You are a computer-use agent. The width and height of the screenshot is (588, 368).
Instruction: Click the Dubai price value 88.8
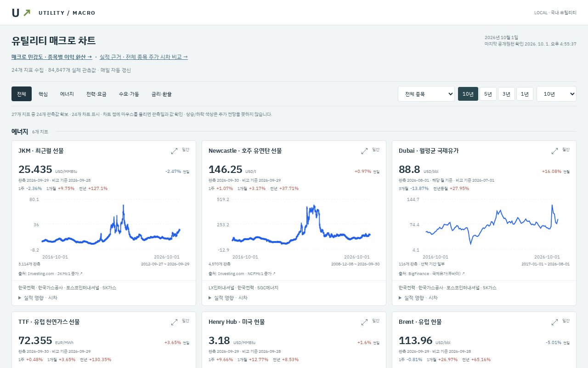click(x=410, y=169)
